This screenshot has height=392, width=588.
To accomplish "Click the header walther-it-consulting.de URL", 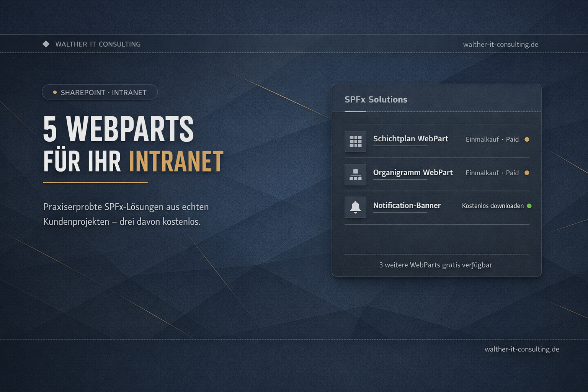I will [500, 44].
